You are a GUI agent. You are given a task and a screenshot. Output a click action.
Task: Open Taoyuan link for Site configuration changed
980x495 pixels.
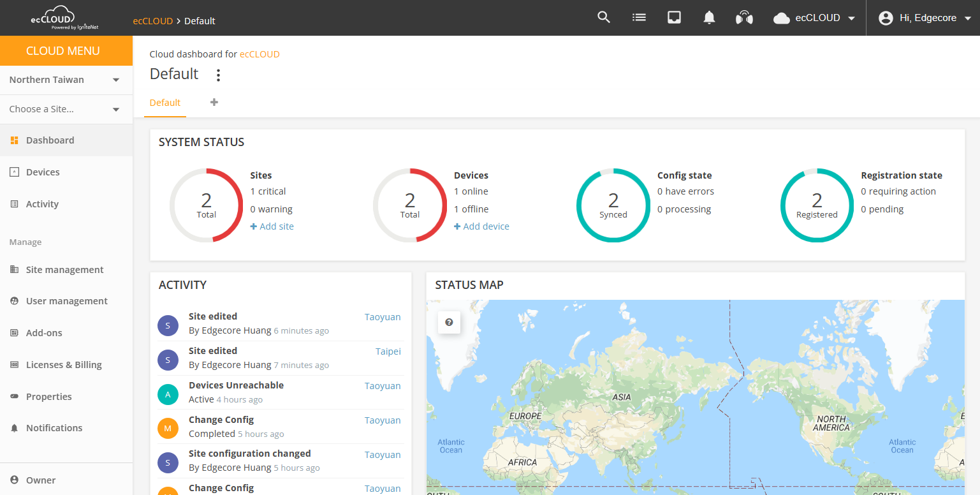383,455
